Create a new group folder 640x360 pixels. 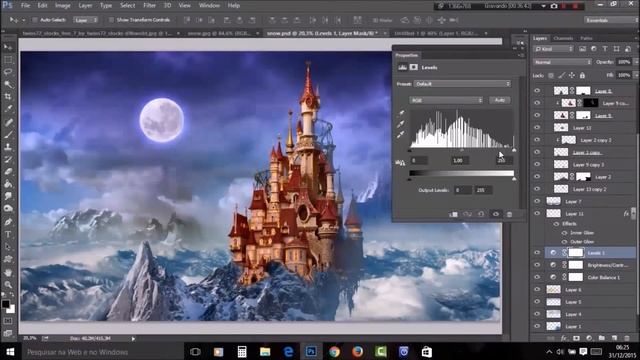(x=602, y=338)
